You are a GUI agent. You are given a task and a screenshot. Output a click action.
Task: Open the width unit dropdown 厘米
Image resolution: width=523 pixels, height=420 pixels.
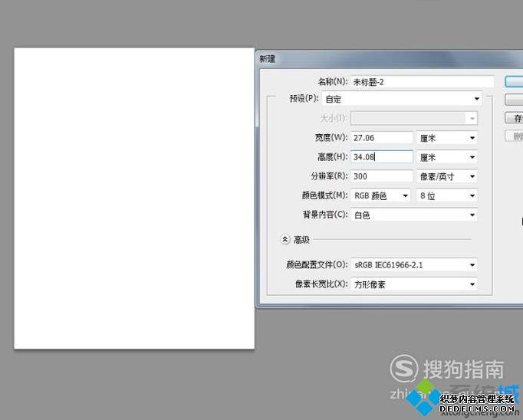(447, 138)
